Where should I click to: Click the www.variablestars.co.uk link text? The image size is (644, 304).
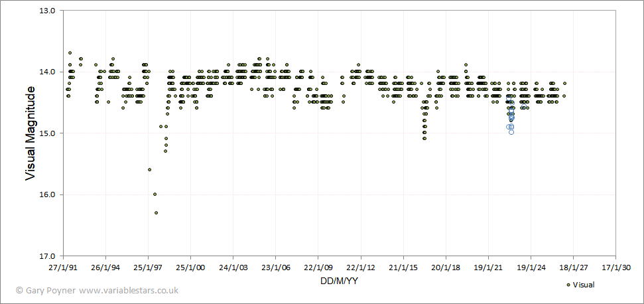pyautogui.click(x=129, y=291)
